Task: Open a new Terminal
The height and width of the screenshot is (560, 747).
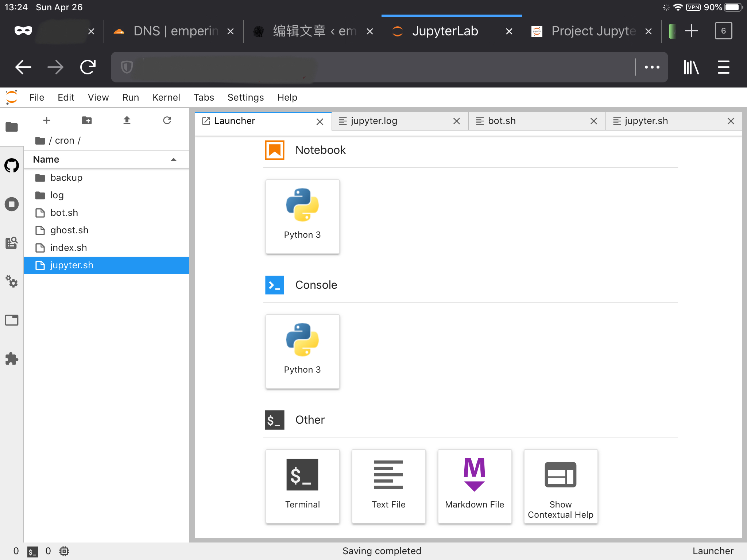Action: pos(302,486)
